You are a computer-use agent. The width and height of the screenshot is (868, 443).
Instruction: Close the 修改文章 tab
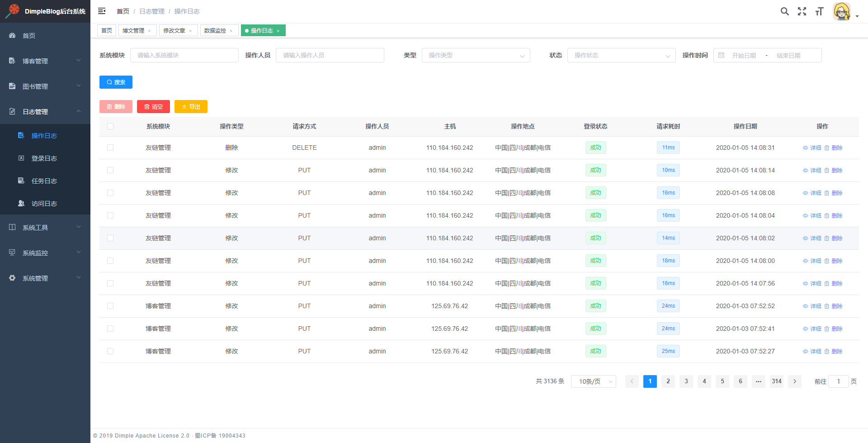click(190, 31)
